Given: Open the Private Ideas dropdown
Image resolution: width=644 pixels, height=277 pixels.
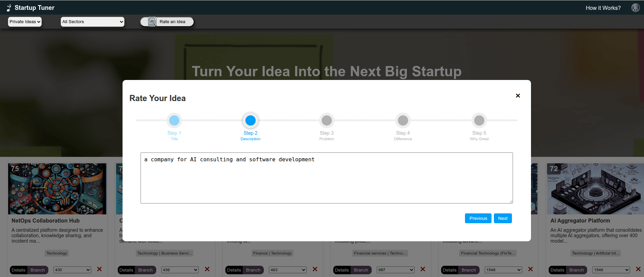Looking at the screenshot, I should pos(25,21).
